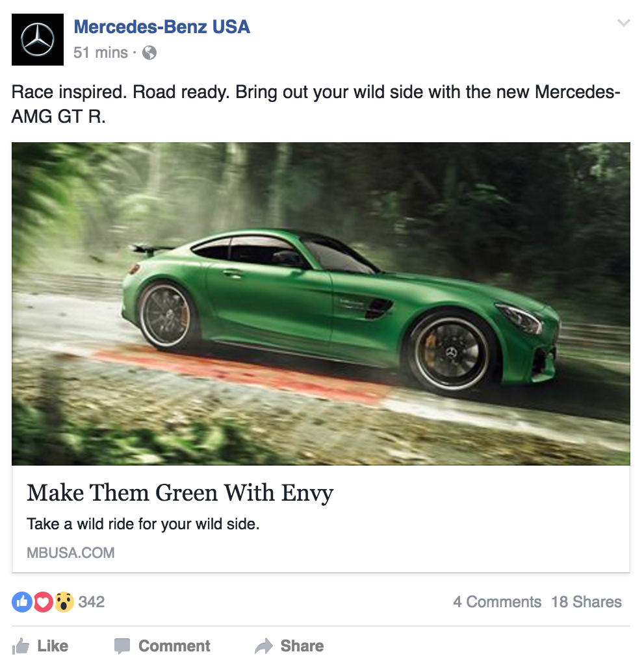
Task: Click the Mercedes-Benz logo profile picture
Action: pos(37,40)
